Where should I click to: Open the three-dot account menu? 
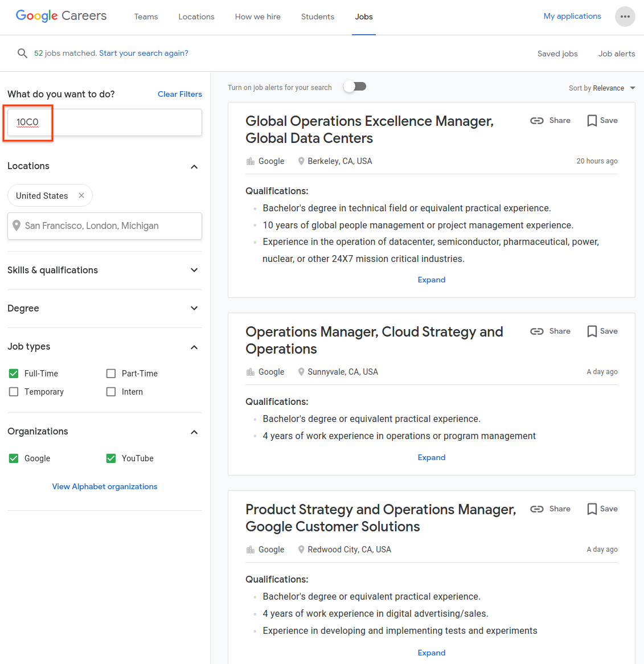click(x=625, y=17)
